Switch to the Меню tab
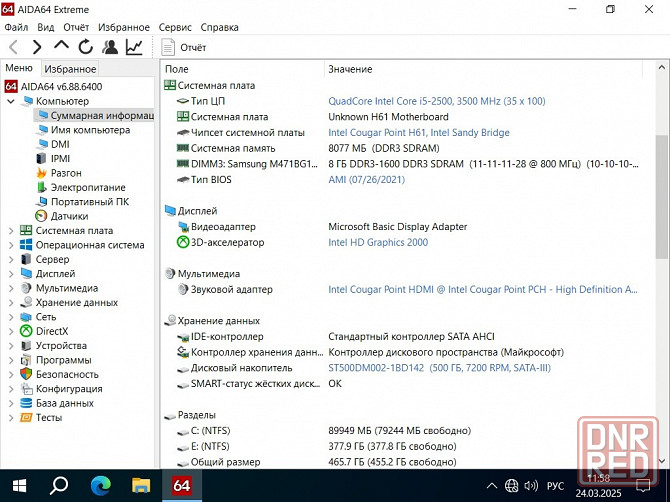The height and width of the screenshot is (502, 670). pos(19,68)
